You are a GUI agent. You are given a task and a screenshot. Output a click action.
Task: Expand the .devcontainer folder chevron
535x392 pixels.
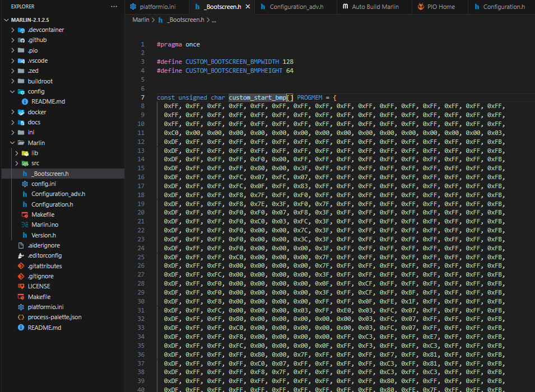tap(13, 30)
